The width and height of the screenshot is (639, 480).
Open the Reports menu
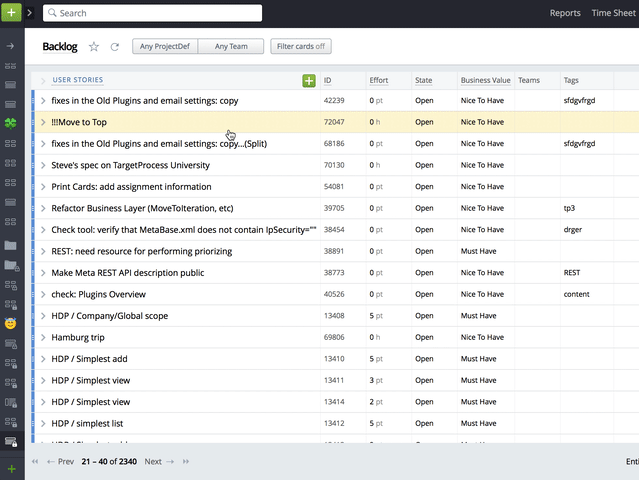tap(565, 13)
